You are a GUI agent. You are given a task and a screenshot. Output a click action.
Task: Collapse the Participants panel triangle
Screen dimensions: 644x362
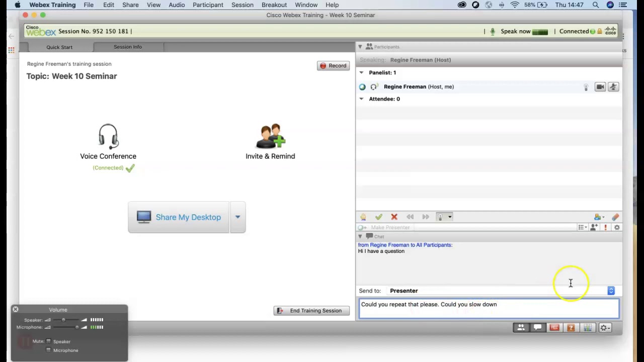(360, 47)
